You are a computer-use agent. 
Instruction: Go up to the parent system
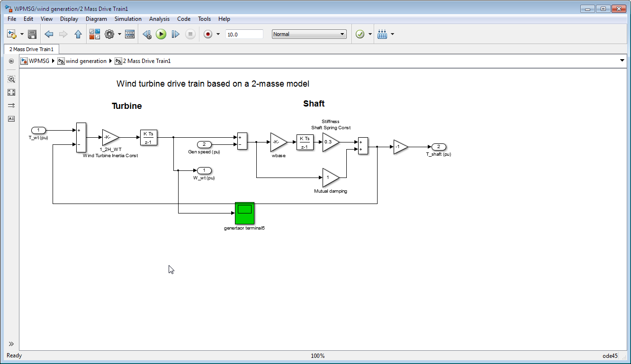78,34
